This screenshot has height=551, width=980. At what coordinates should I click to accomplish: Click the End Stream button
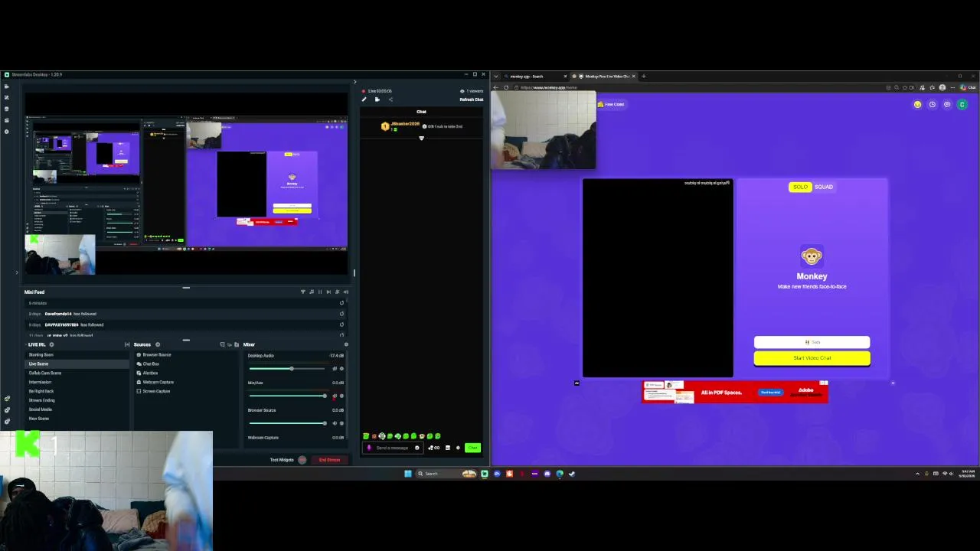(x=329, y=460)
